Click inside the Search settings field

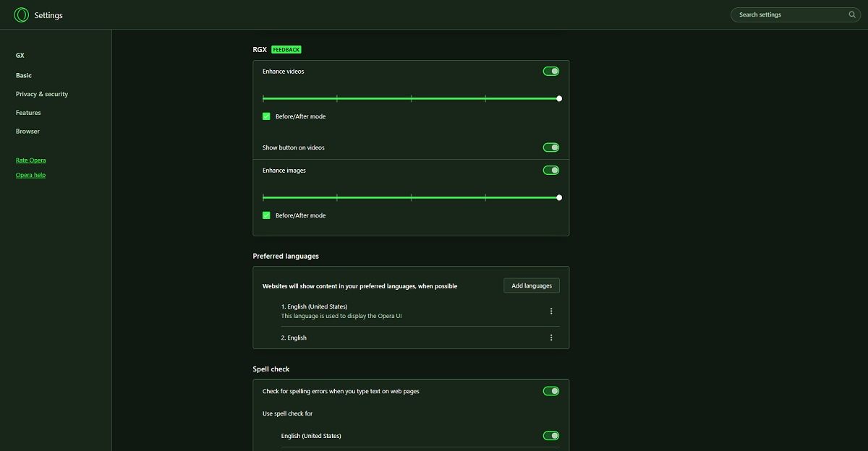point(788,14)
